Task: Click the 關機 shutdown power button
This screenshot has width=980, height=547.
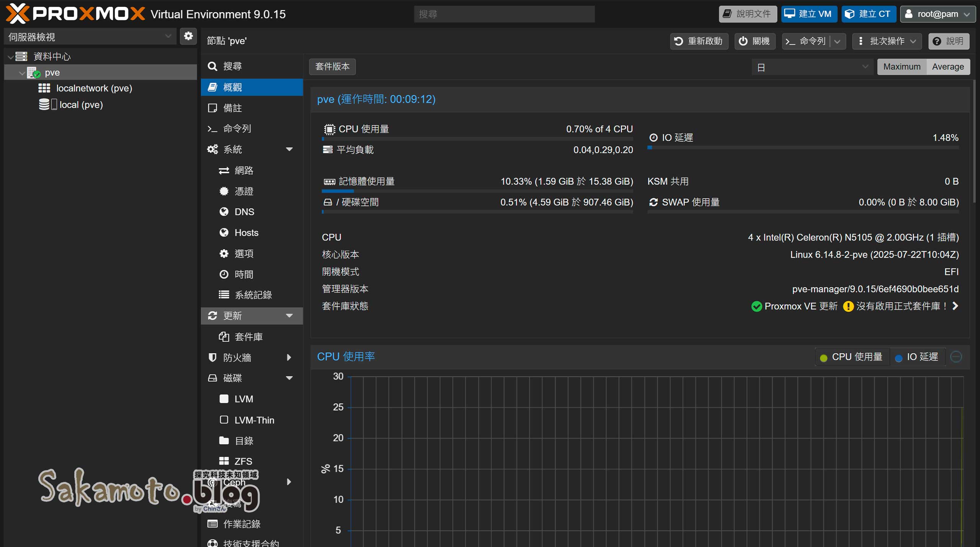Action: pos(754,41)
